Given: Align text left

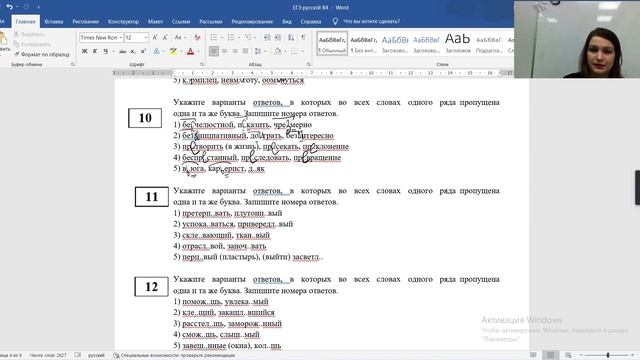Looking at the screenshot, I should point(213,51).
